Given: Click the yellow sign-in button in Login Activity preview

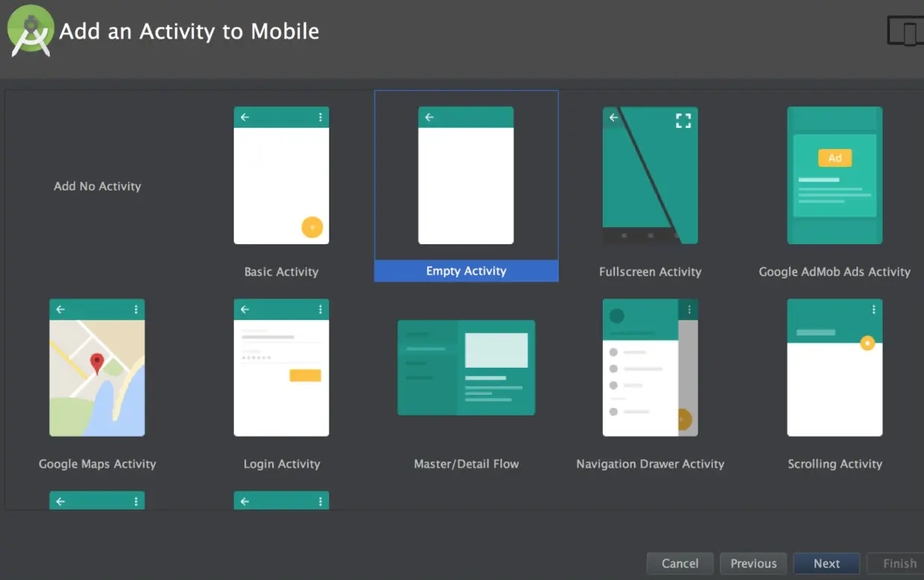Looking at the screenshot, I should 305,375.
